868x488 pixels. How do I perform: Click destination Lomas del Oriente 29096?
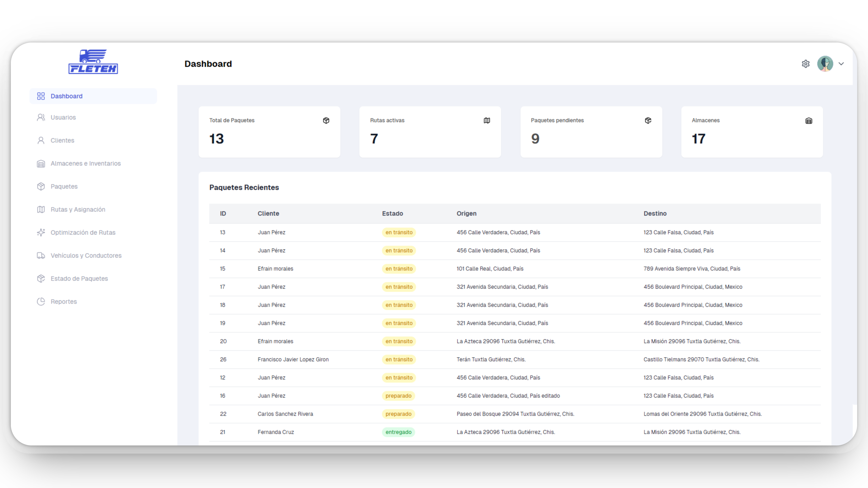(x=703, y=414)
